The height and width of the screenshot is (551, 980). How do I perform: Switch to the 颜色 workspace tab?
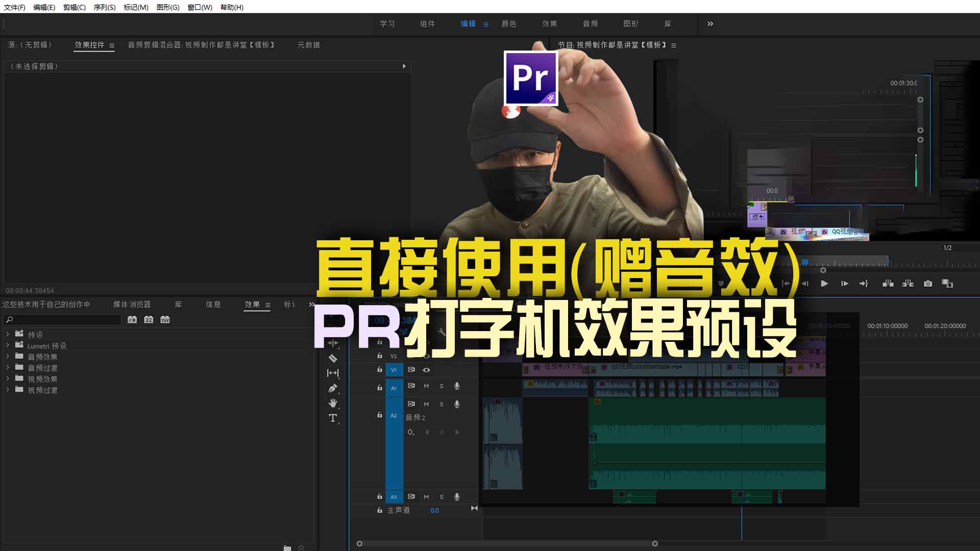pyautogui.click(x=510, y=24)
